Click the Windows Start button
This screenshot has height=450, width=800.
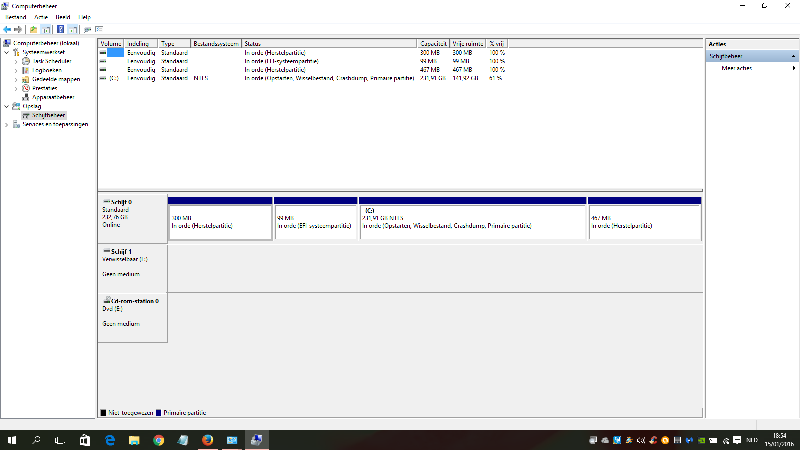click(12, 439)
